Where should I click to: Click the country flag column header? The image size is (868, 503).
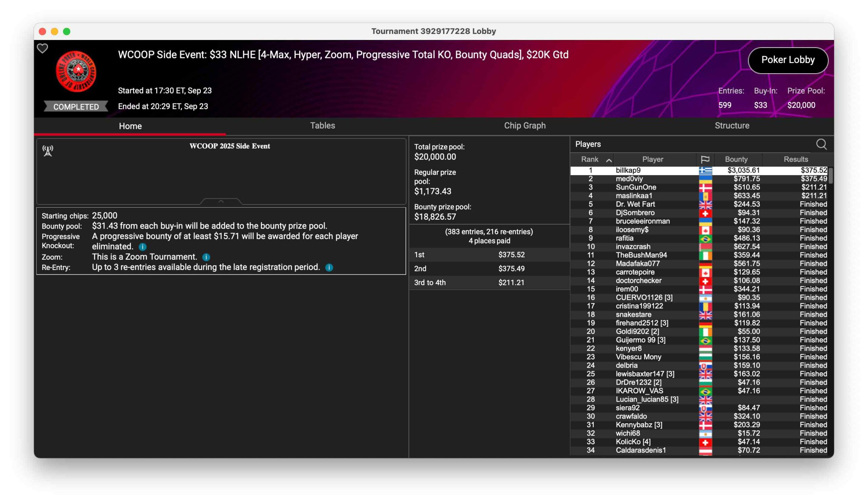(x=705, y=159)
